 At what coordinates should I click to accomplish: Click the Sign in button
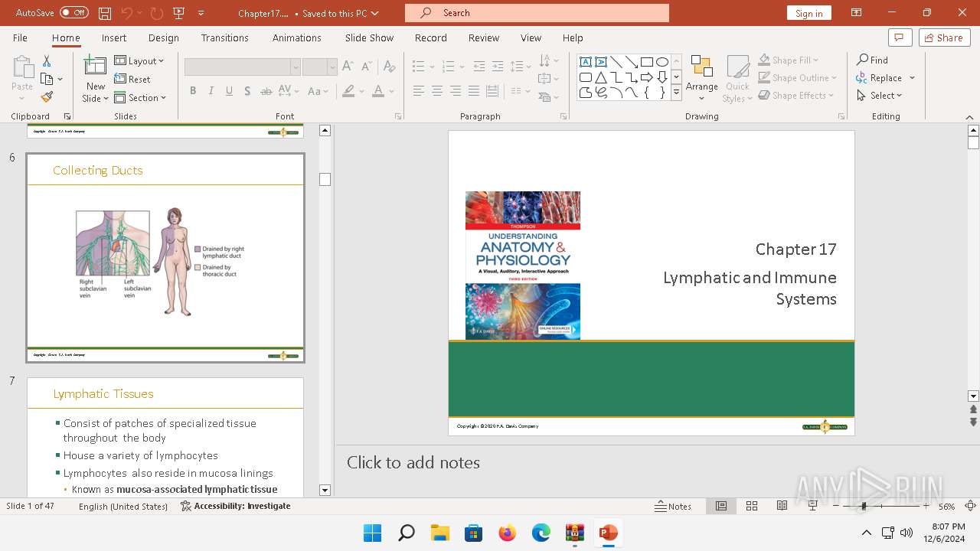pos(808,13)
